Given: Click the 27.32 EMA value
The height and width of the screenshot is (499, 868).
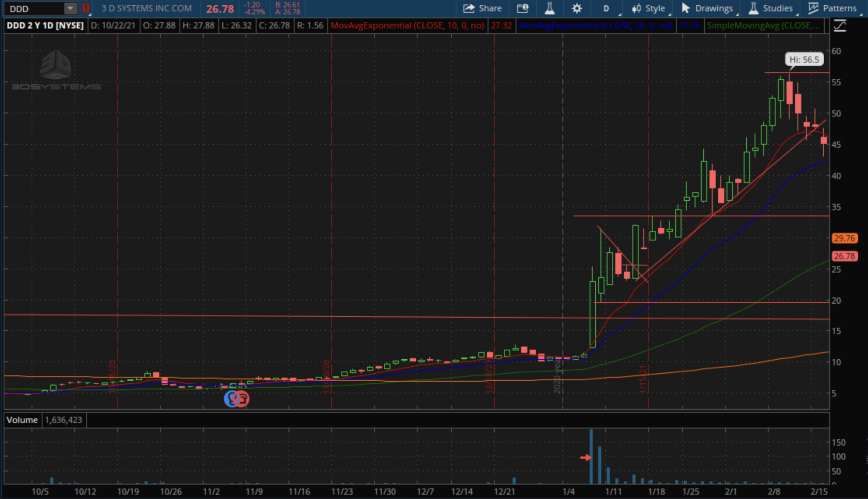Looking at the screenshot, I should coord(501,26).
